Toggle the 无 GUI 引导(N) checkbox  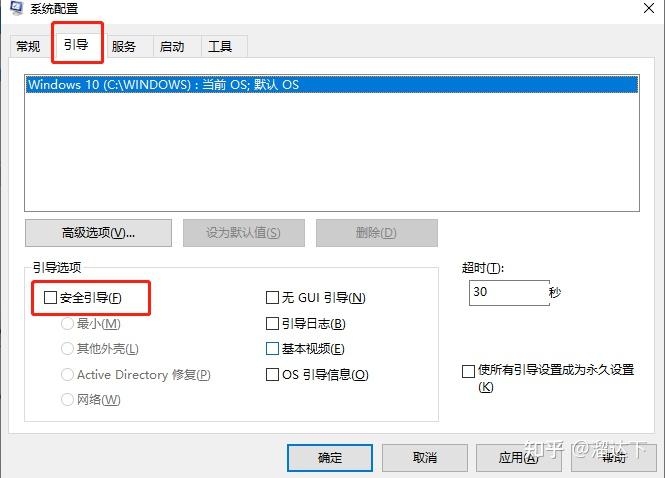point(272,297)
